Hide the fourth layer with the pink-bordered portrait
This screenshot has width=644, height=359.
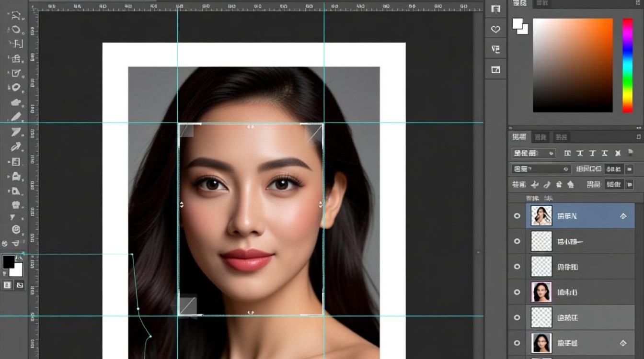point(517,292)
